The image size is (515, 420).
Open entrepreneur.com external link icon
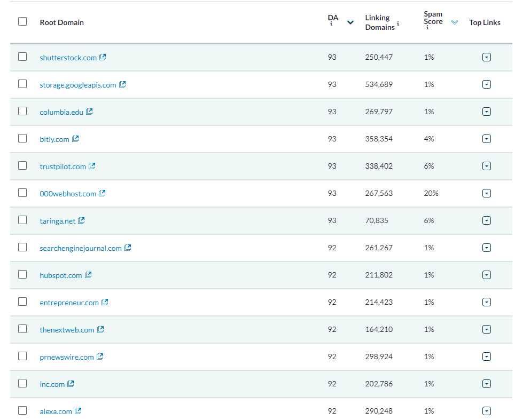coord(105,302)
